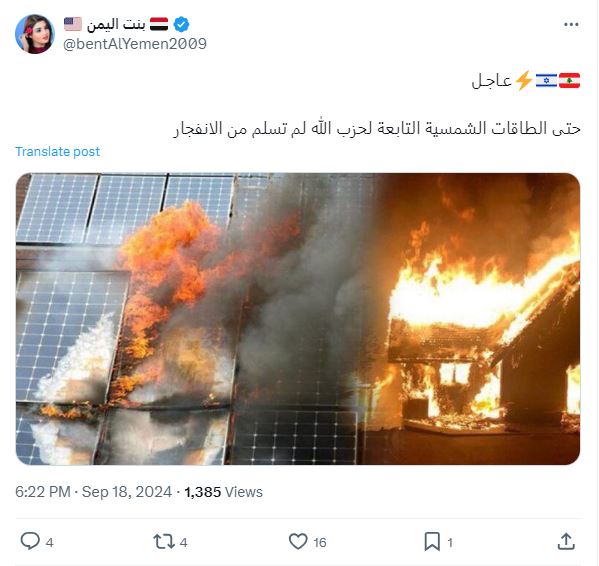Click Translate post link

click(57, 152)
